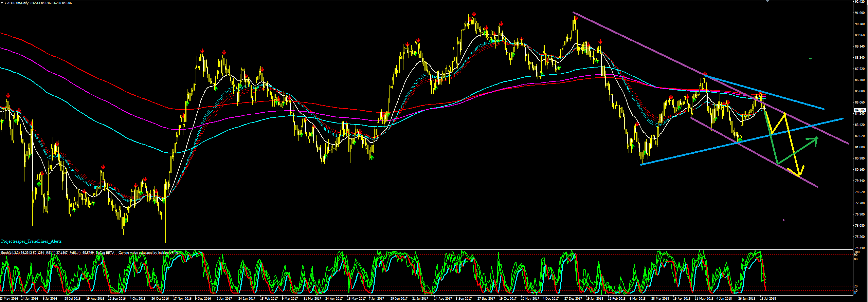Click the RSI(4) indicator label
868x302 pixels.
tap(51, 253)
